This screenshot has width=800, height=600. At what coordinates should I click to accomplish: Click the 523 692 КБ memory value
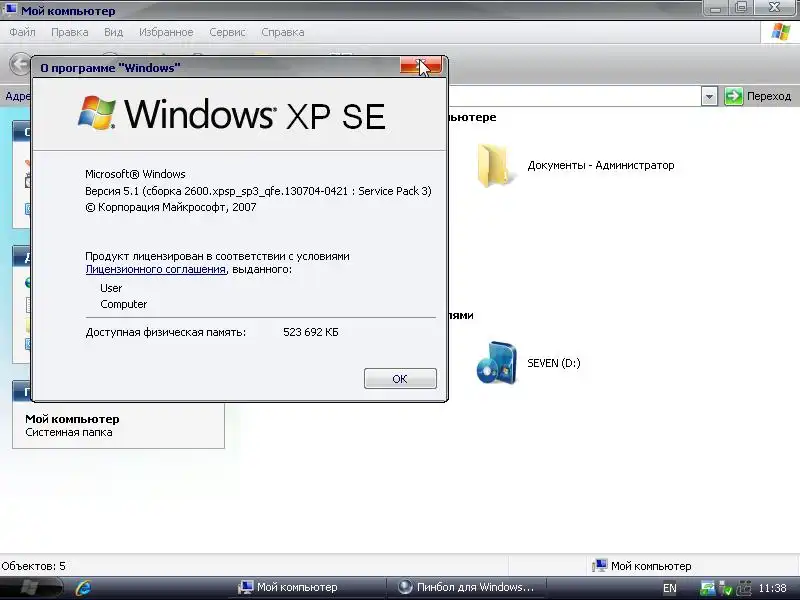tap(311, 332)
